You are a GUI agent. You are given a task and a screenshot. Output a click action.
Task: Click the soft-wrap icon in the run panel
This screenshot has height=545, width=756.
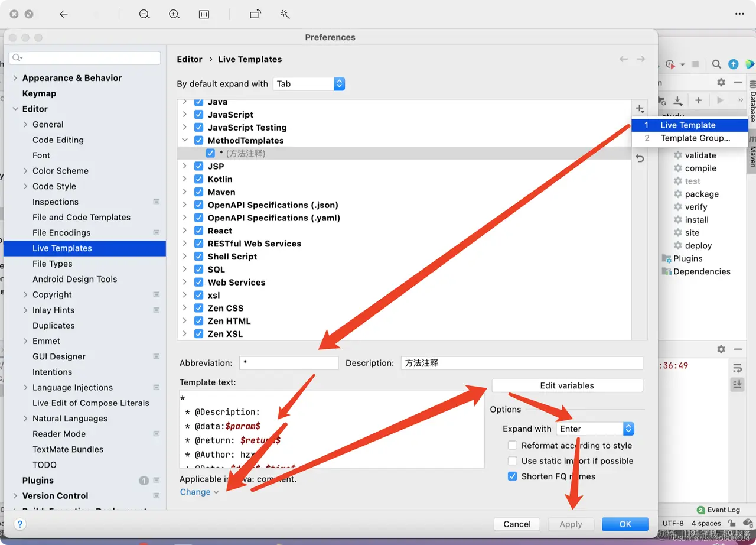[x=737, y=368]
